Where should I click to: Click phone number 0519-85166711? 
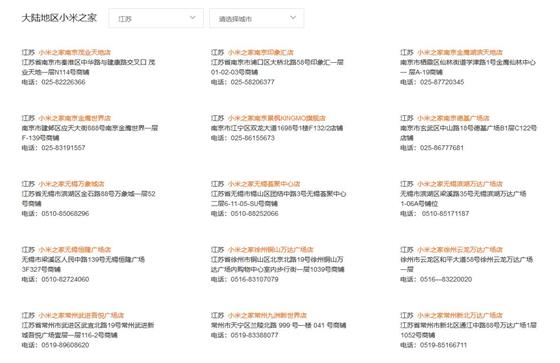(x=443, y=345)
